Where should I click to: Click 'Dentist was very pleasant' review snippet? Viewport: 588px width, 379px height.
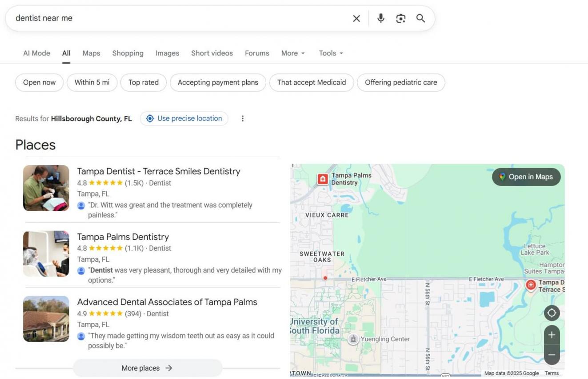point(185,275)
